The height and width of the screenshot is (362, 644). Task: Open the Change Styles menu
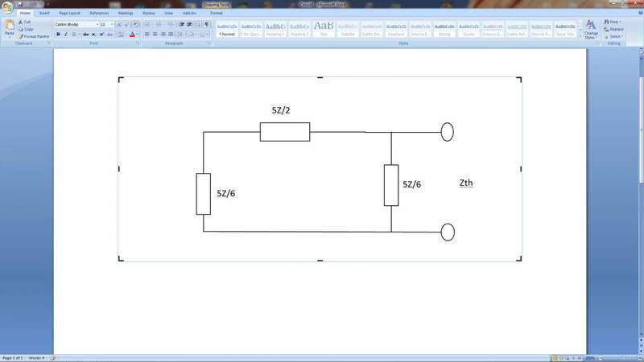point(591,30)
